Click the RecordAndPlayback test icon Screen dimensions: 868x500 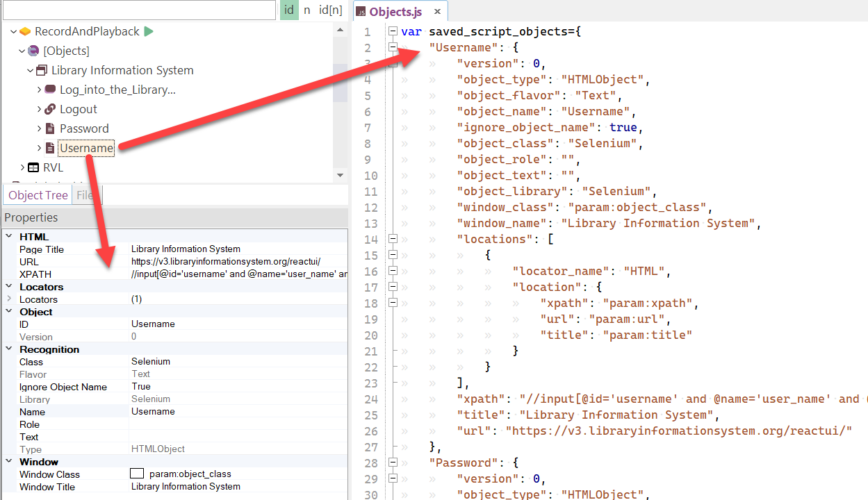point(25,31)
